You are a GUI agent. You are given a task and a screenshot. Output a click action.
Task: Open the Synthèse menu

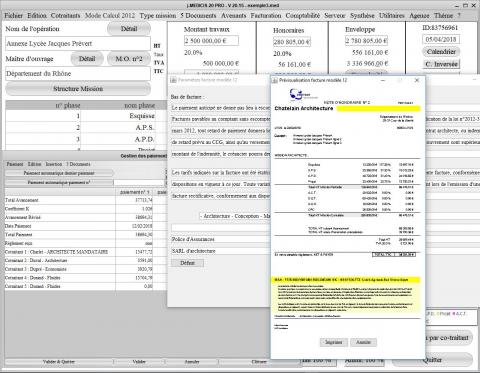tap(362, 16)
